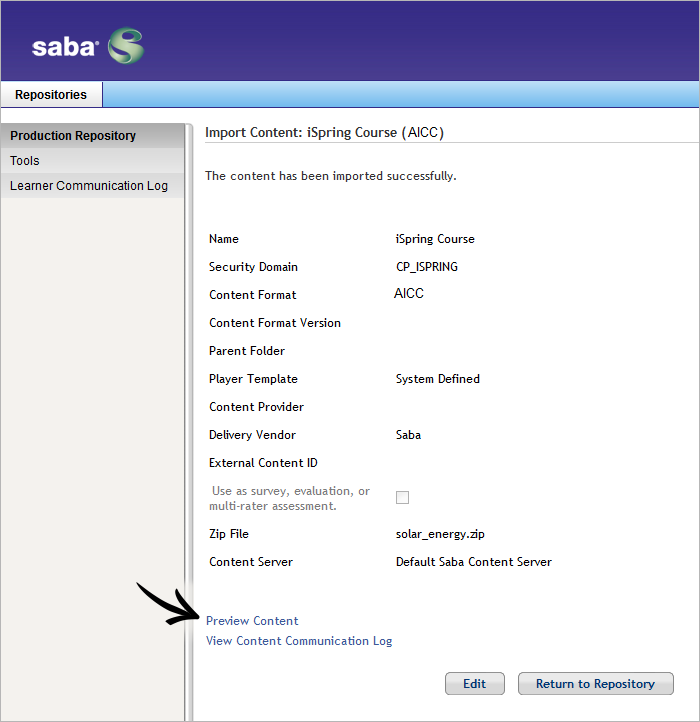
Task: Click the 'Parent Folder' label
Action: [x=247, y=351]
